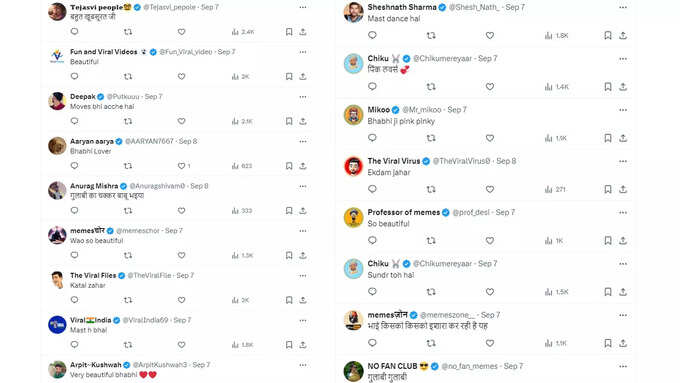The width and height of the screenshot is (680, 383).
Task: Open more options menu on Mikoo's tweet
Action: click(623, 110)
